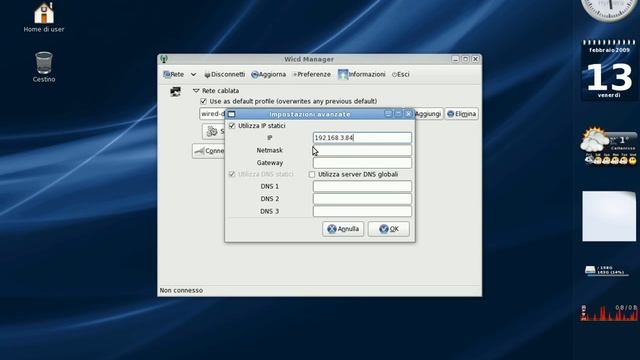Open the Cestino trash icon
Screen dimensions: 640x360
pos(44,67)
